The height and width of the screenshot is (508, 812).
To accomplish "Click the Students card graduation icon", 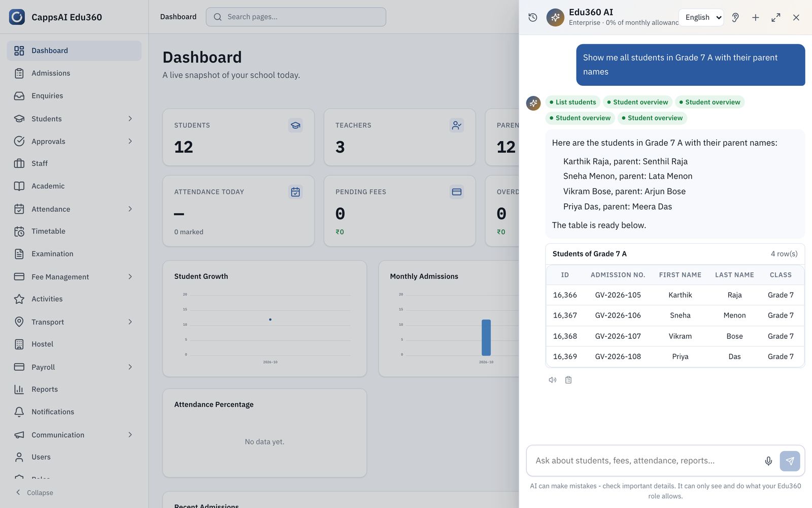I will pyautogui.click(x=295, y=125).
